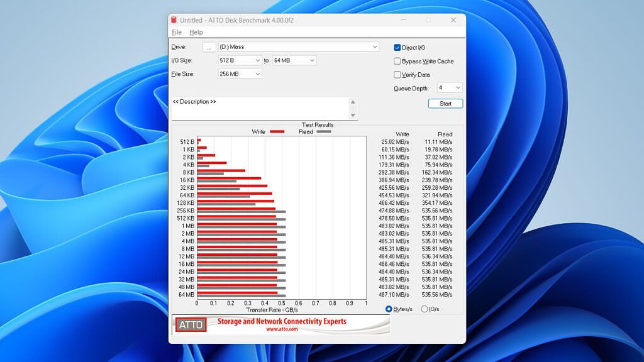Enable the Verify Data checkbox

397,75
